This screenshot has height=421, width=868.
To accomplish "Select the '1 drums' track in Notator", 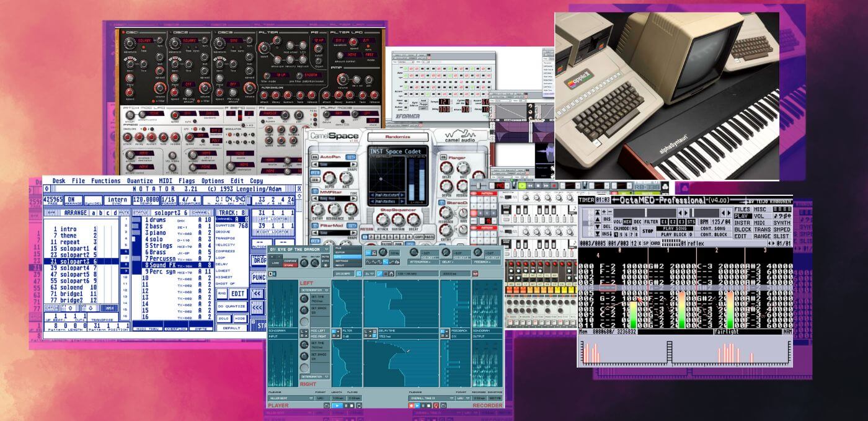I will [x=177, y=220].
